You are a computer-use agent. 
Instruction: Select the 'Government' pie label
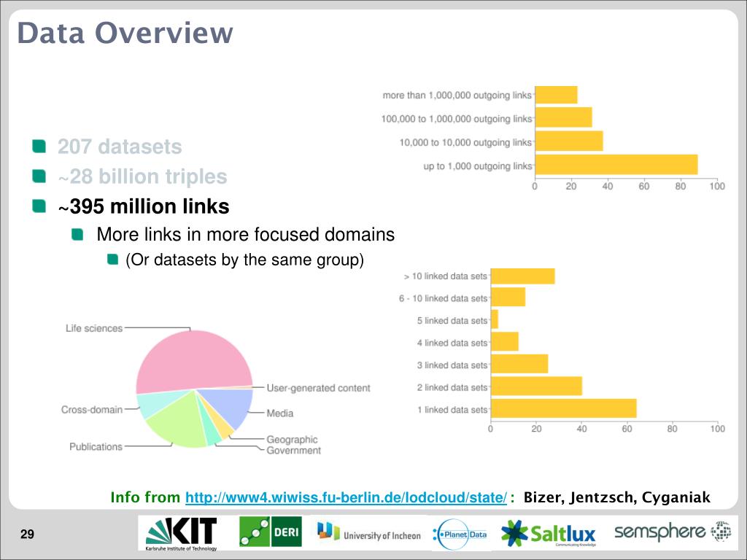click(x=293, y=451)
